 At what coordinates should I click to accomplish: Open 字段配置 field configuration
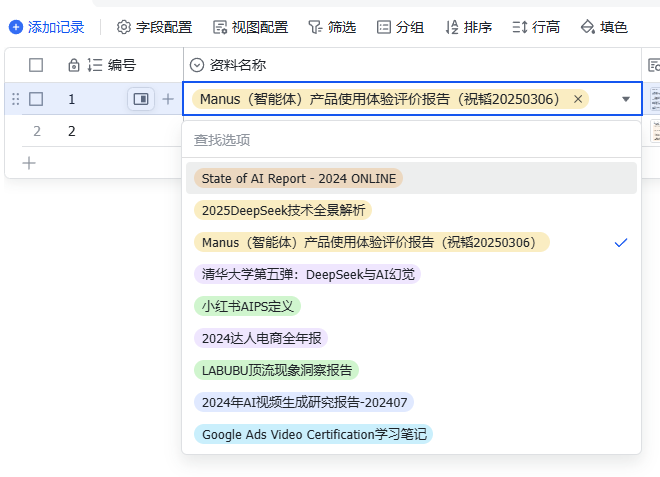tap(154, 27)
